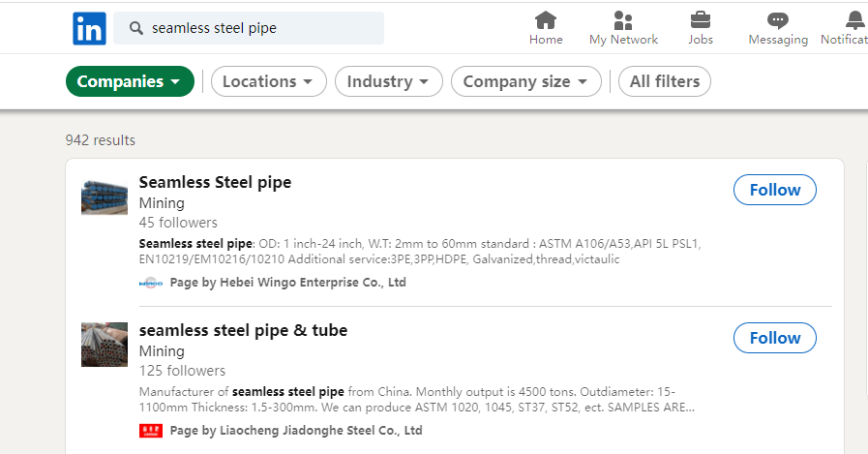The image size is (868, 454).
Task: Click the LinkedIn logo icon
Action: pos(89,28)
